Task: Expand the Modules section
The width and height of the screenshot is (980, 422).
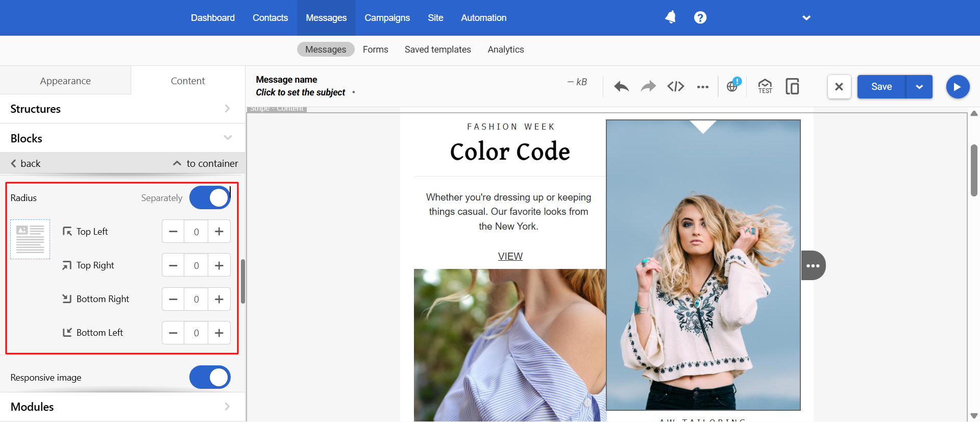Action: point(122,407)
